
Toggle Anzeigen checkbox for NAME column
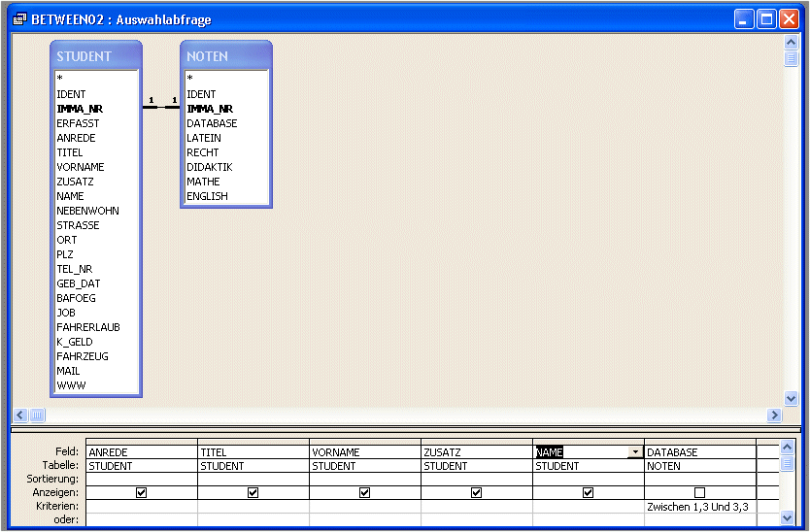pos(588,492)
